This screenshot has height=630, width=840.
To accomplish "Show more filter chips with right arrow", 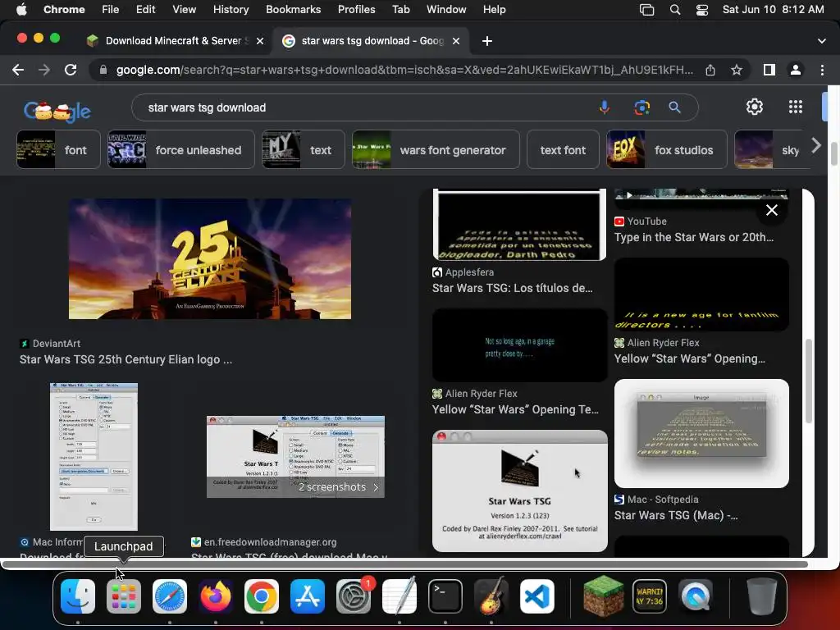I will click(816, 145).
